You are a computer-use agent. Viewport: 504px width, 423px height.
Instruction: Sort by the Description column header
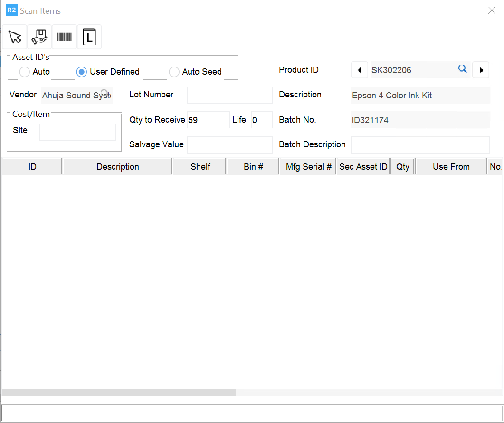[117, 167]
